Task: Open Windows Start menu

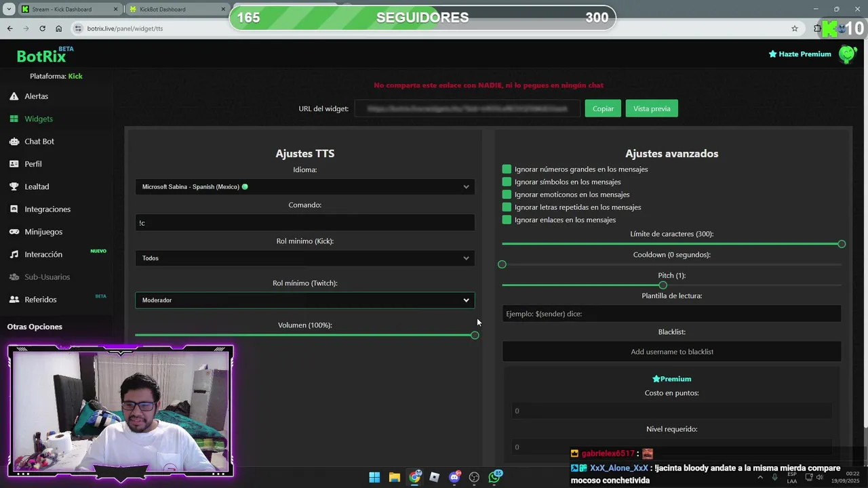Action: tap(374, 477)
